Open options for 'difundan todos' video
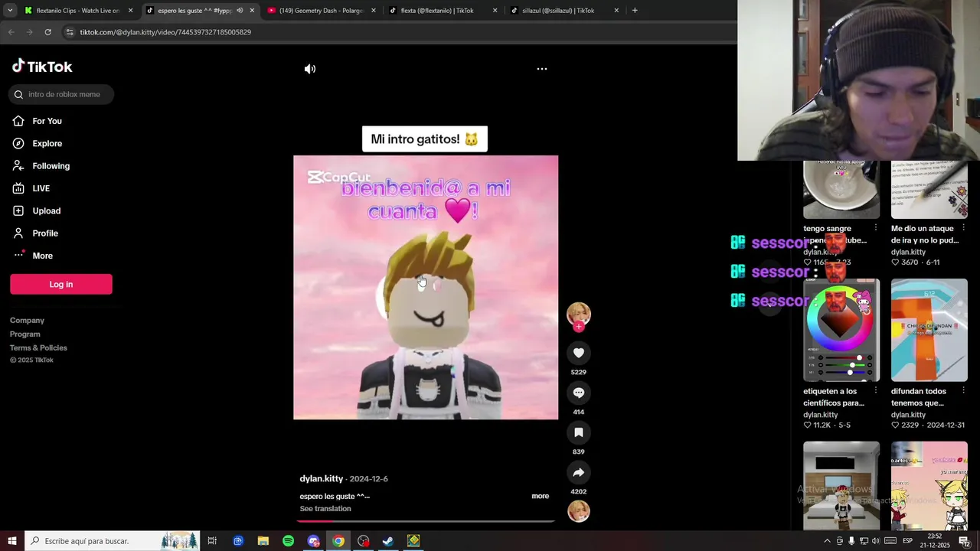 tap(963, 391)
